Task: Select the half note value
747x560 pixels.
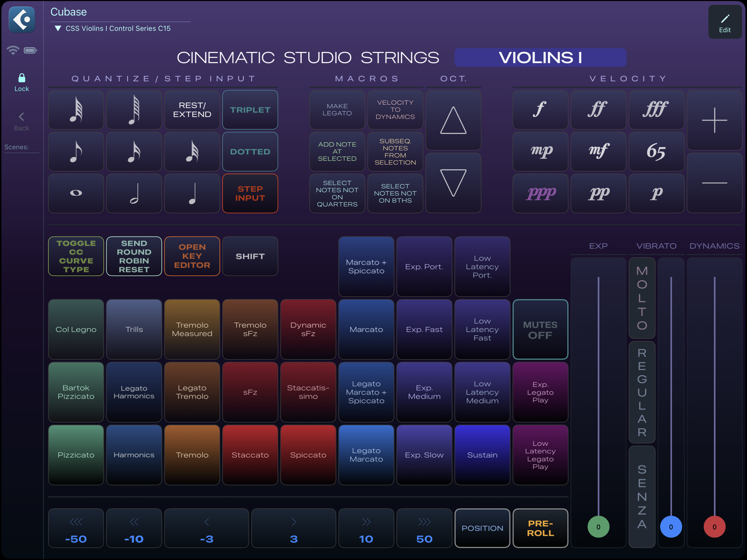Action: point(134,193)
